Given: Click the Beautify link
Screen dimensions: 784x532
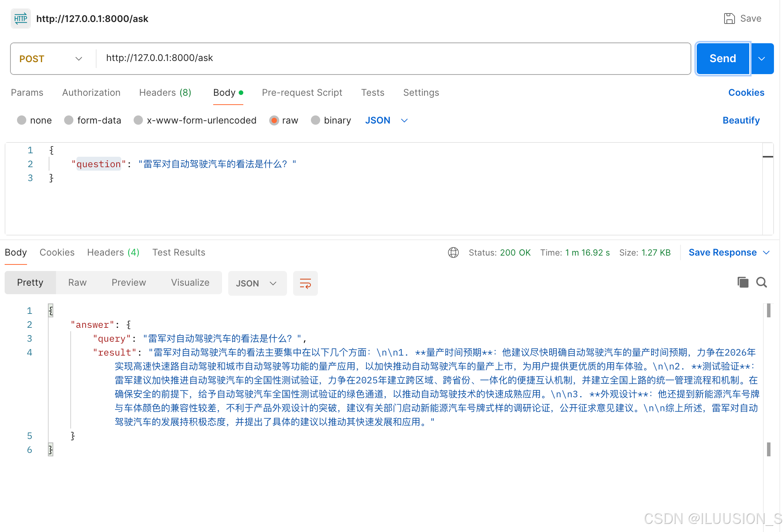Looking at the screenshot, I should pyautogui.click(x=741, y=120).
